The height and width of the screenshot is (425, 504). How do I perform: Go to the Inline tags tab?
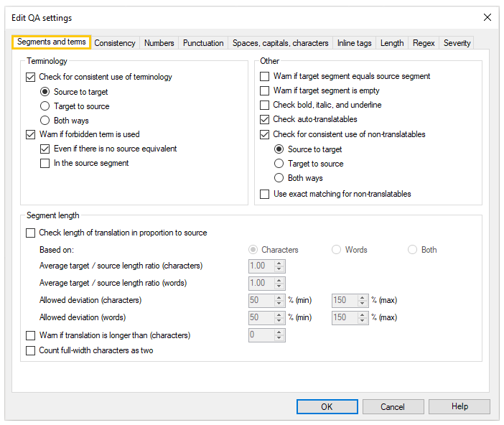click(354, 43)
